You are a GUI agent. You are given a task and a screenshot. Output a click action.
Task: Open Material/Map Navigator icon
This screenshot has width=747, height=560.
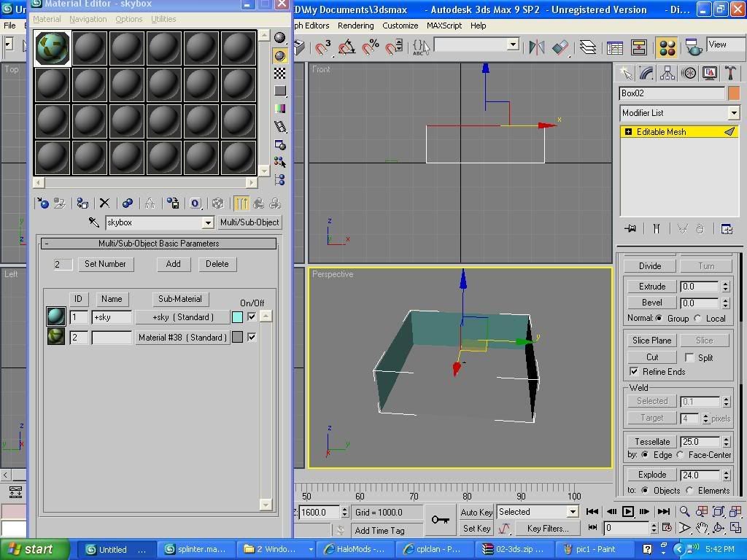pyautogui.click(x=279, y=179)
